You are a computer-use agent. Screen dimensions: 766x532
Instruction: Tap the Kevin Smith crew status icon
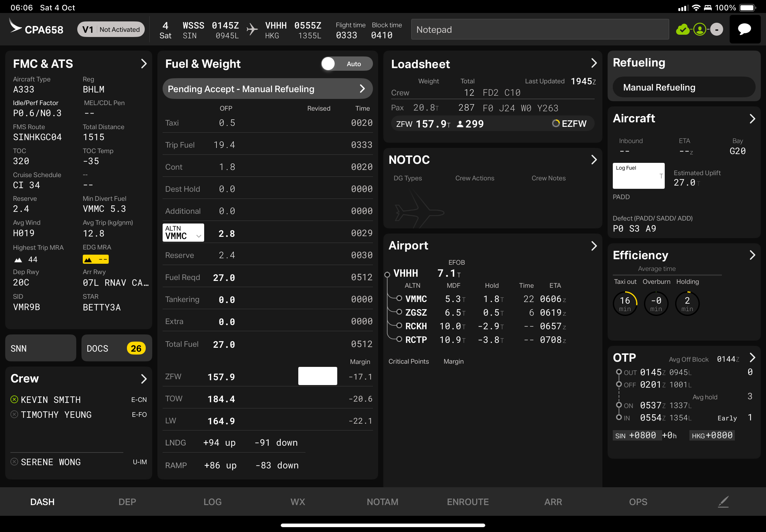14,399
